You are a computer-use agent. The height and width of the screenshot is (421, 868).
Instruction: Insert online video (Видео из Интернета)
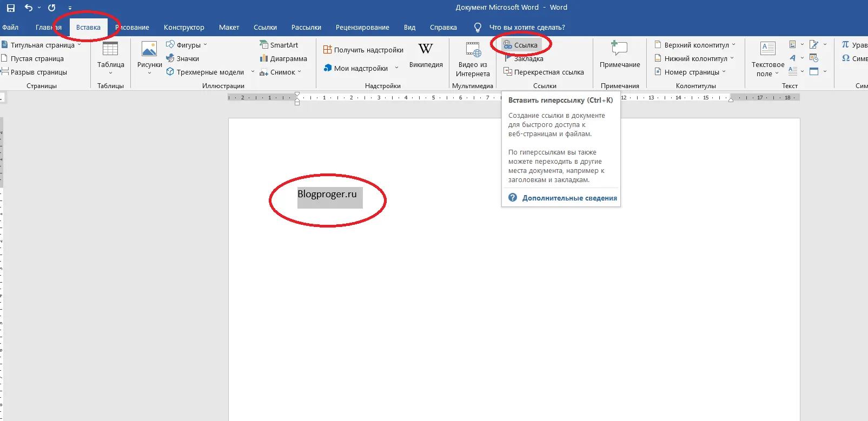click(x=473, y=59)
